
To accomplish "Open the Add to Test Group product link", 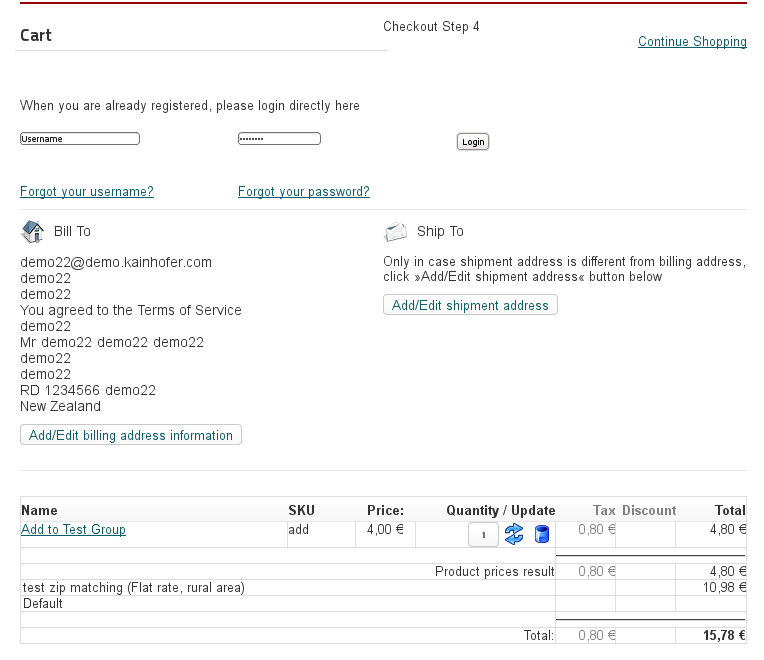I will [74, 530].
